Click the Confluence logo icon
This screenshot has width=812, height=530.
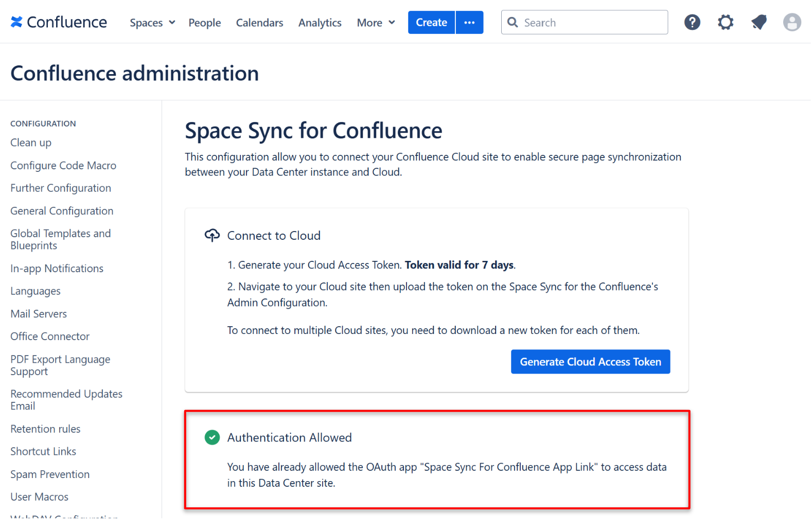tap(16, 22)
